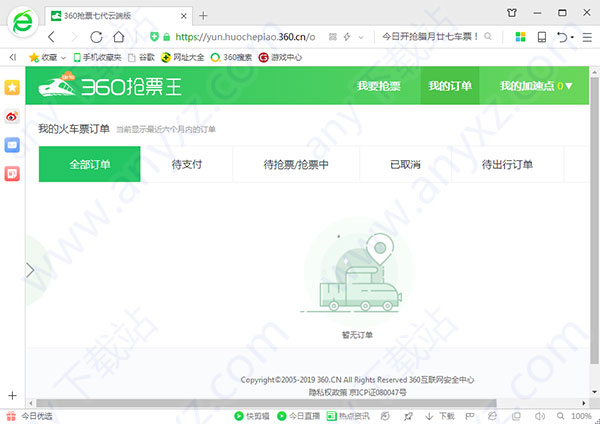Add sidebar app with plus icon
This screenshot has height=424, width=600.
coord(12,395)
